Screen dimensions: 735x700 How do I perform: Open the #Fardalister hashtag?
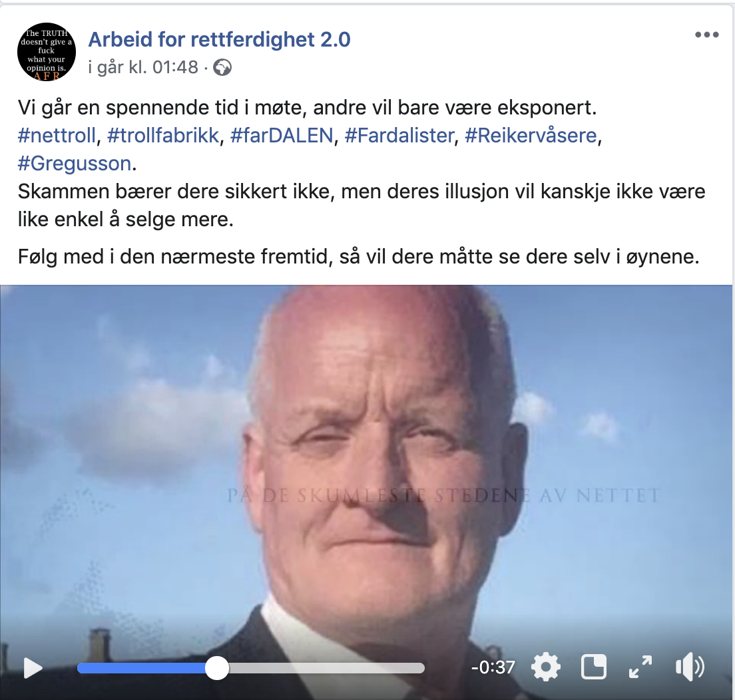[x=399, y=135]
